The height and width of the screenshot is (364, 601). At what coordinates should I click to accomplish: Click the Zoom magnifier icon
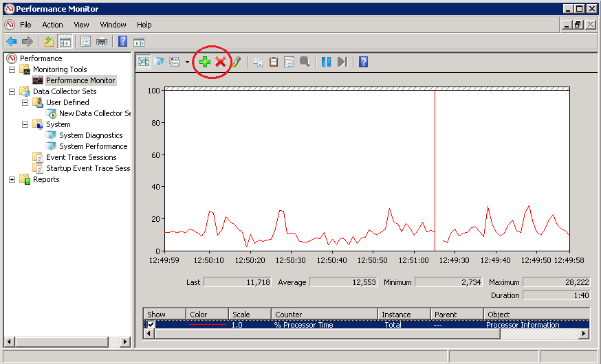pyautogui.click(x=305, y=62)
